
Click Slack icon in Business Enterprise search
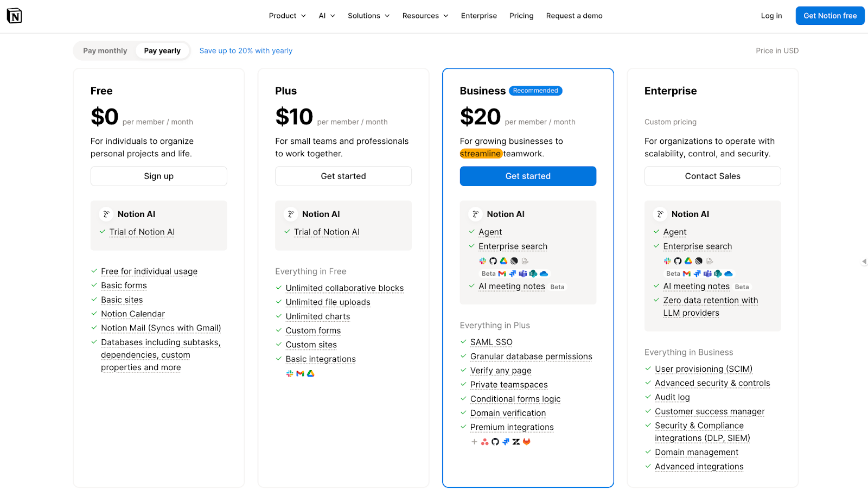click(x=483, y=261)
